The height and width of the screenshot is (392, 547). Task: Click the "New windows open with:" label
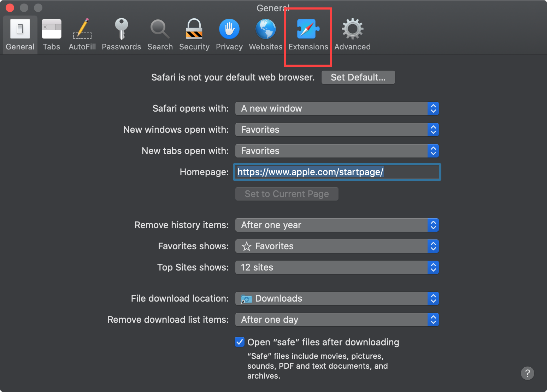point(176,130)
